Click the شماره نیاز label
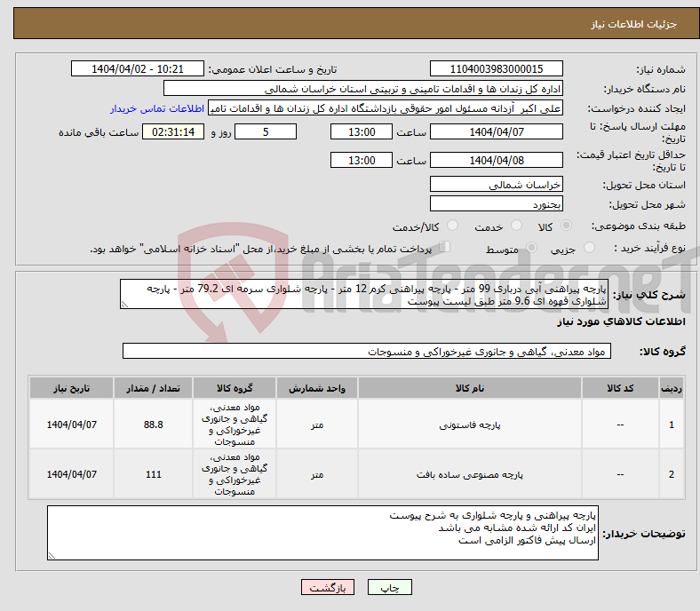 coord(660,69)
